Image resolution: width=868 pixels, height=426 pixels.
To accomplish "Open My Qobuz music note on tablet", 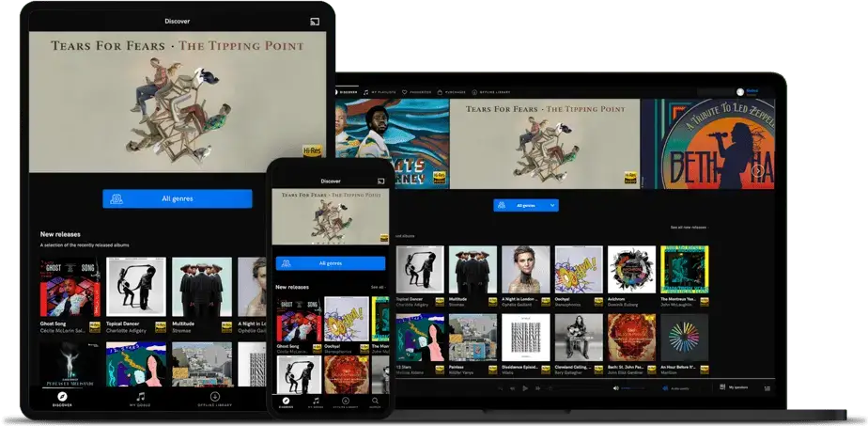I will pyautogui.click(x=141, y=398).
